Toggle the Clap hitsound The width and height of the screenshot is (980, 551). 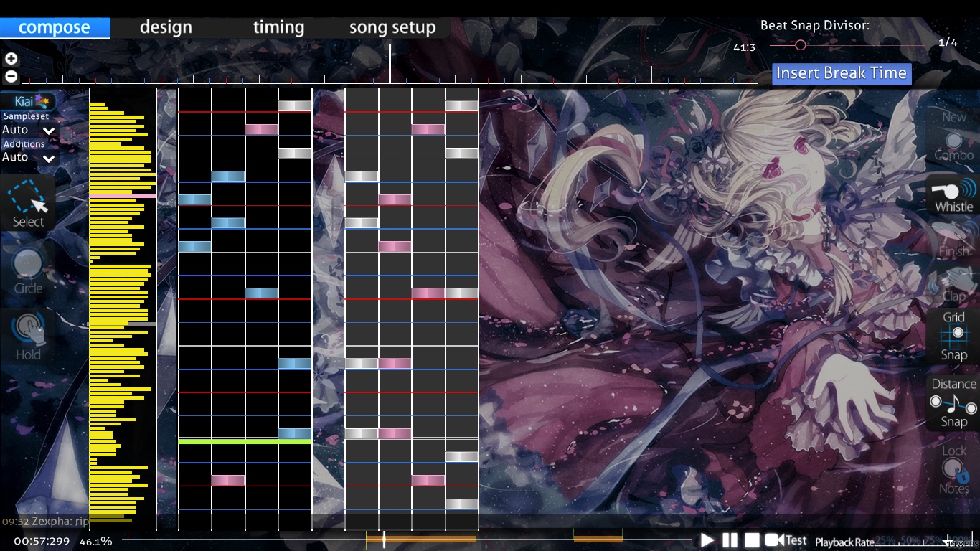click(x=953, y=284)
